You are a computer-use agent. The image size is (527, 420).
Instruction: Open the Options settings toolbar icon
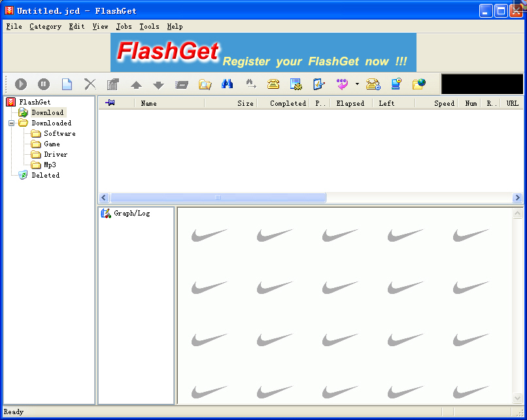(x=296, y=84)
